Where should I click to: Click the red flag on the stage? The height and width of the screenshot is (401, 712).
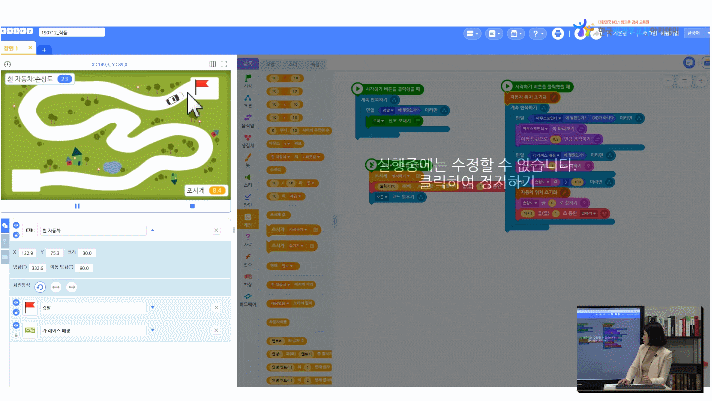[201, 85]
